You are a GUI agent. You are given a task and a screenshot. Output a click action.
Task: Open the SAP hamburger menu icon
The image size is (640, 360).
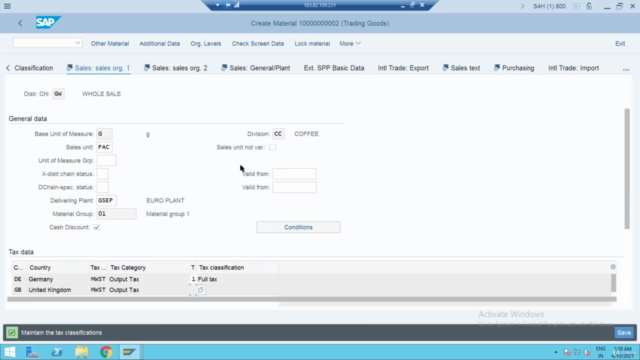tap(7, 6)
